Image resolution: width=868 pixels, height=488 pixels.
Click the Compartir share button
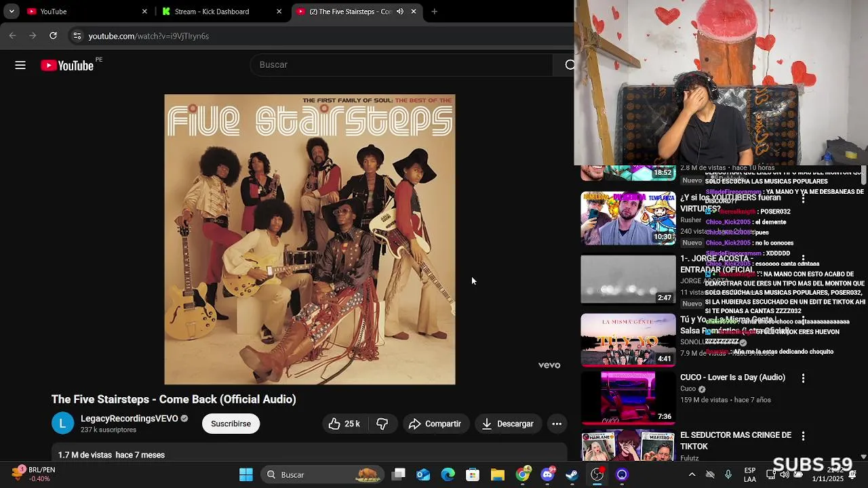coord(435,424)
